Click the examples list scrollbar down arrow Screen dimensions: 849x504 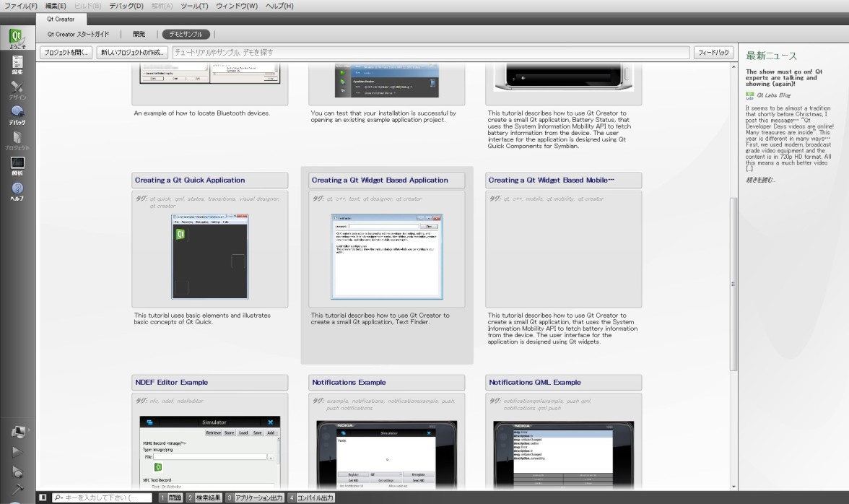(x=733, y=487)
